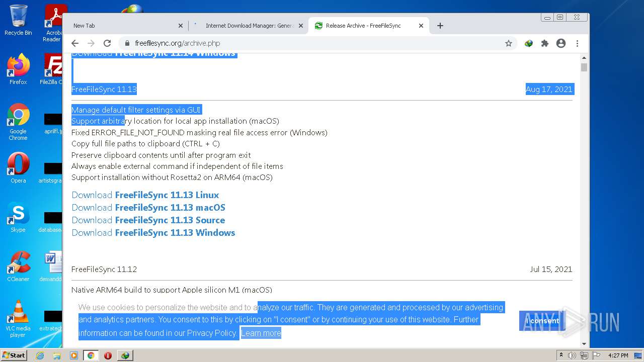Click the IDM taskbar icon
The image size is (644, 362).
(125, 355)
